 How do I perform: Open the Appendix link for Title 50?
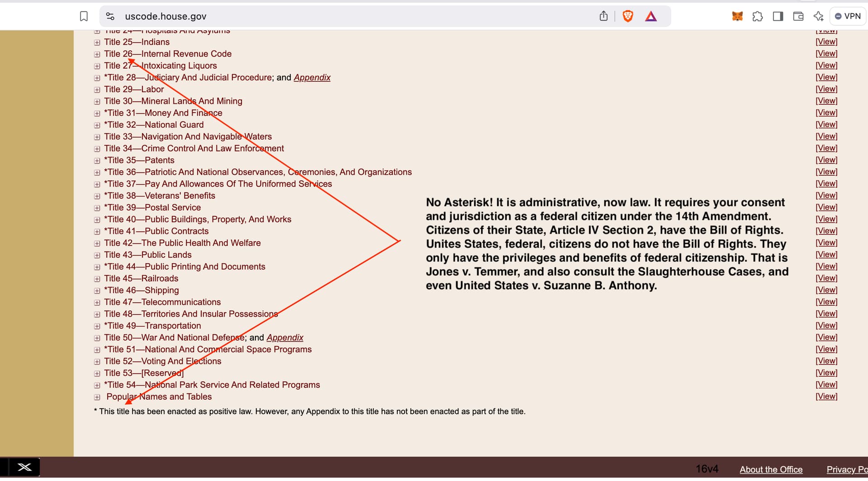(285, 338)
